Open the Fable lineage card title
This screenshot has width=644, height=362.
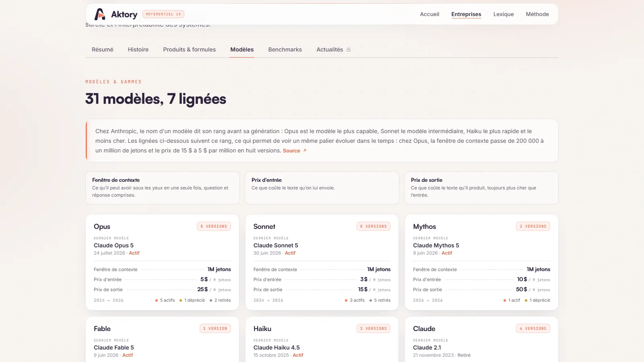point(102,329)
